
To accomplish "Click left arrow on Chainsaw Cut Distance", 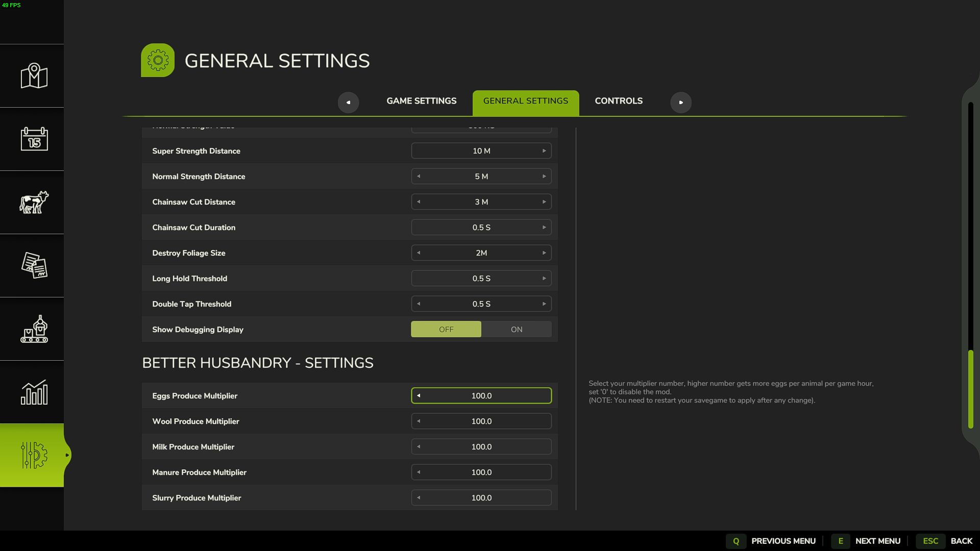I will [x=418, y=202].
